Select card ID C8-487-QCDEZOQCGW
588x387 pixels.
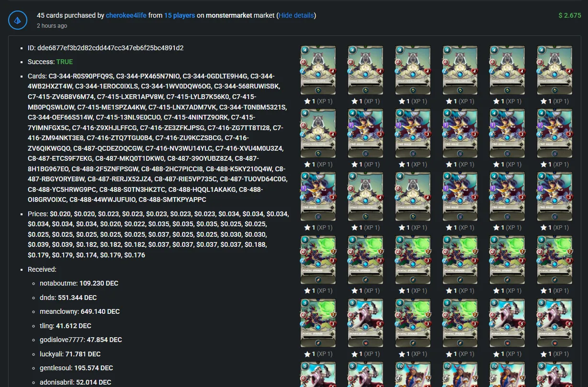coord(108,149)
